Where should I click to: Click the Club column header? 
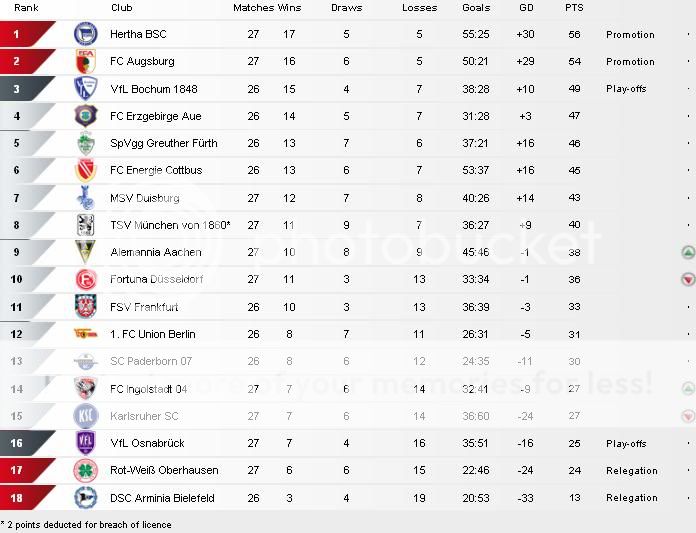point(122,8)
